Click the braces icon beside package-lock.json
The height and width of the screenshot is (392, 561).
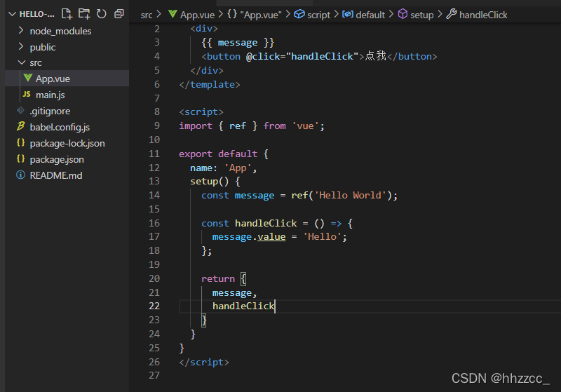tap(21, 142)
